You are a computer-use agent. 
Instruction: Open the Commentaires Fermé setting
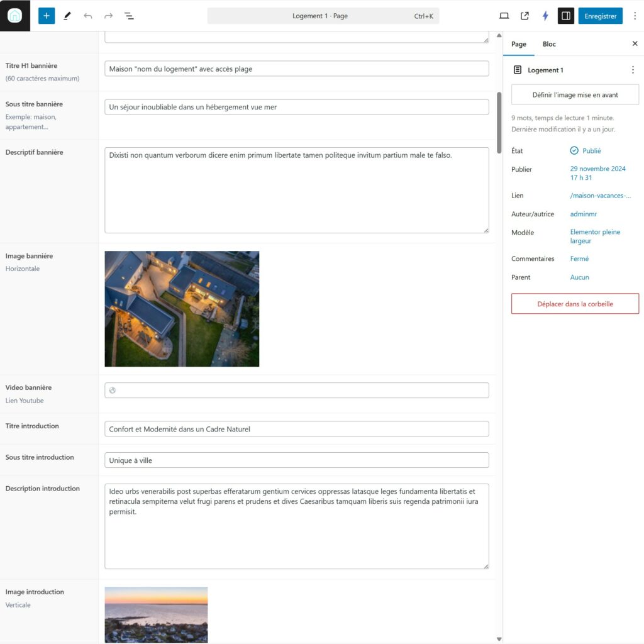point(579,258)
